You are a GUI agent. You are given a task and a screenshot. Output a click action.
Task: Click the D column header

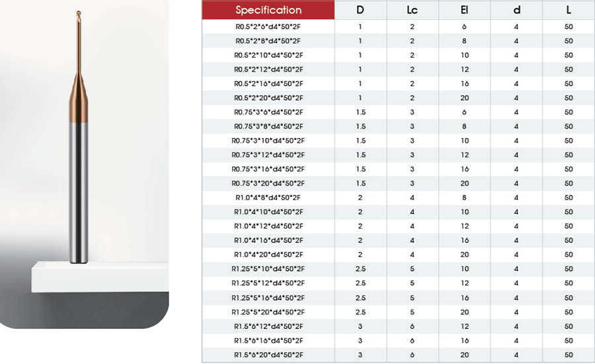360,10
